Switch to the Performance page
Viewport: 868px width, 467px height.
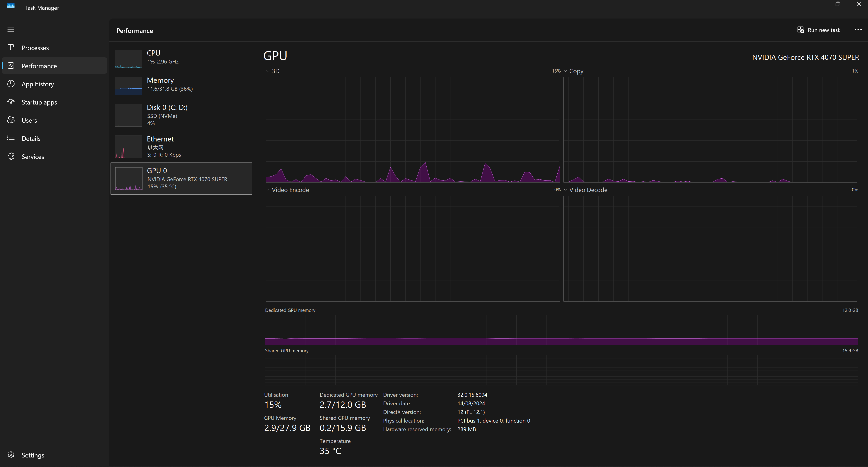click(x=39, y=66)
